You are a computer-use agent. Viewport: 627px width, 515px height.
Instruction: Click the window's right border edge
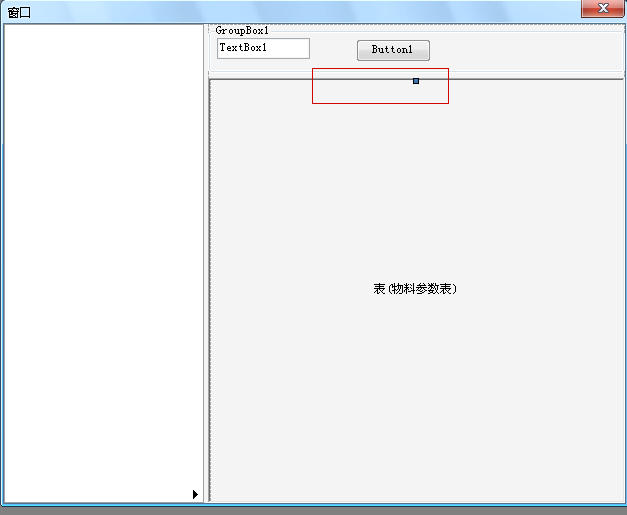coord(624,260)
